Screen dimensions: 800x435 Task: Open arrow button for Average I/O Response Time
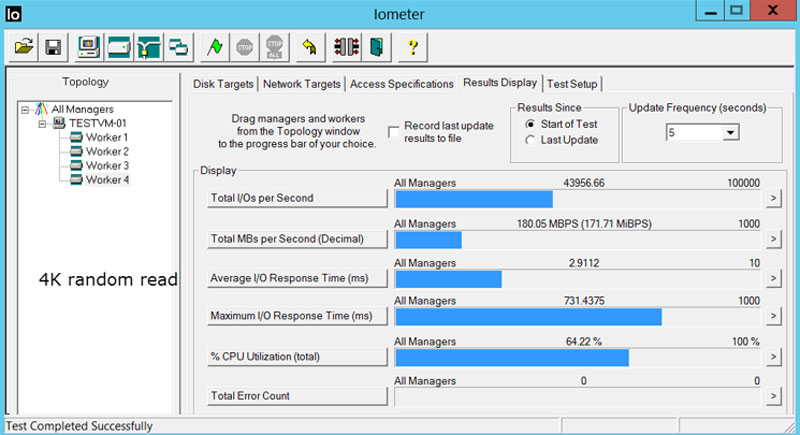pos(773,278)
